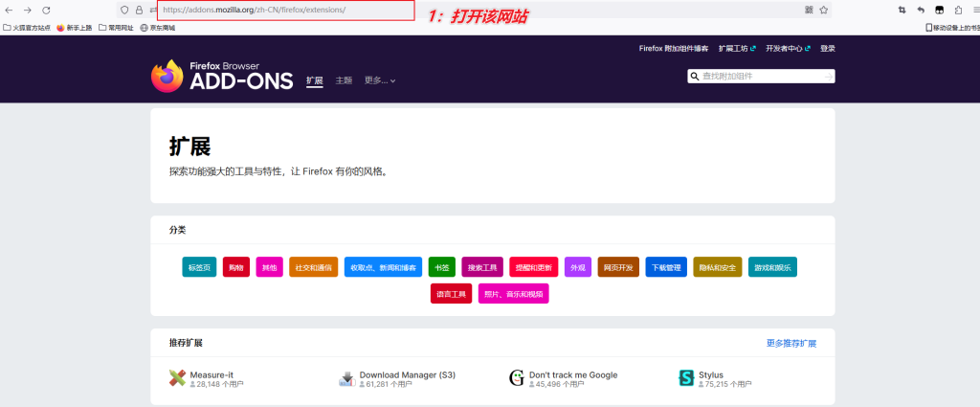Click the Measure-it extension icon
The width and height of the screenshot is (980, 407).
pyautogui.click(x=177, y=377)
